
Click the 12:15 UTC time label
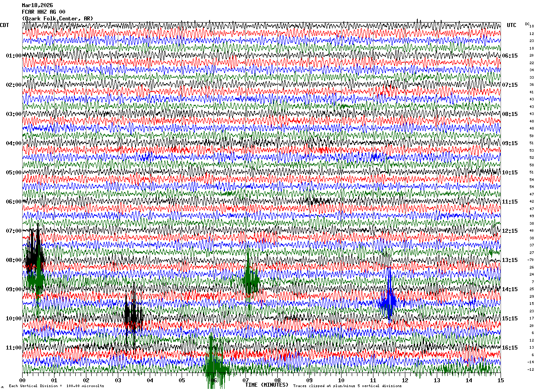(510, 231)
